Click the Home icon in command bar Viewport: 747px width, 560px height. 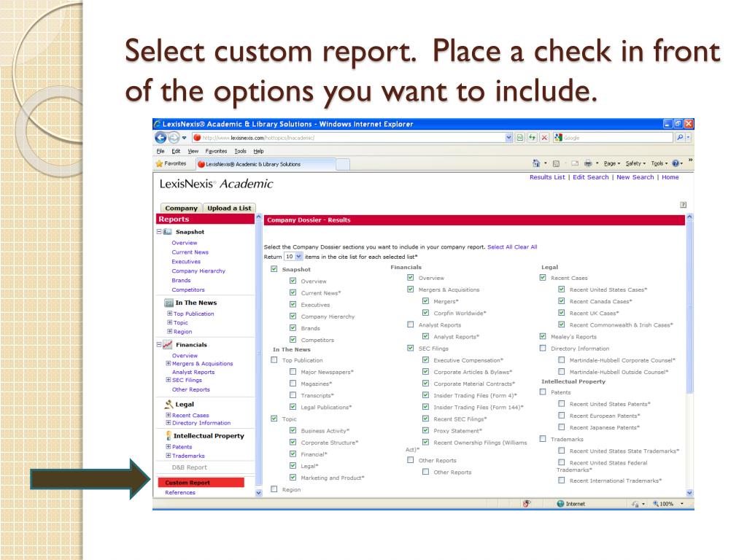pyautogui.click(x=536, y=164)
